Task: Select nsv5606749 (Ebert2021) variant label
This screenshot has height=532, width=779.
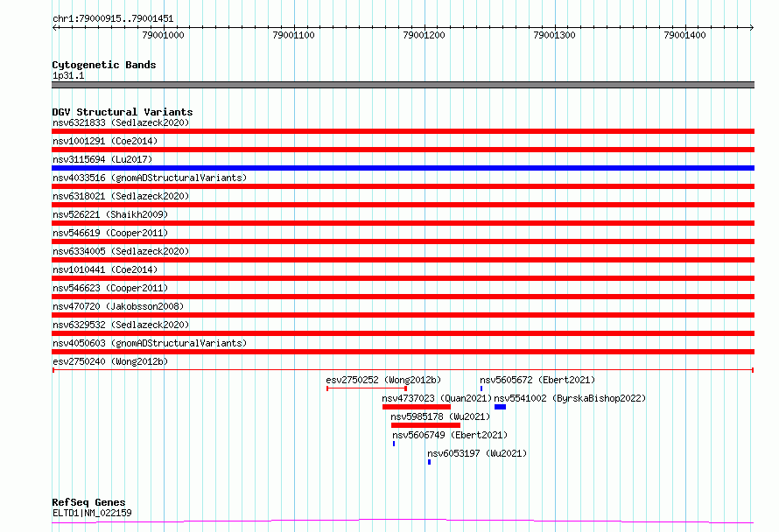Action: 450,435
